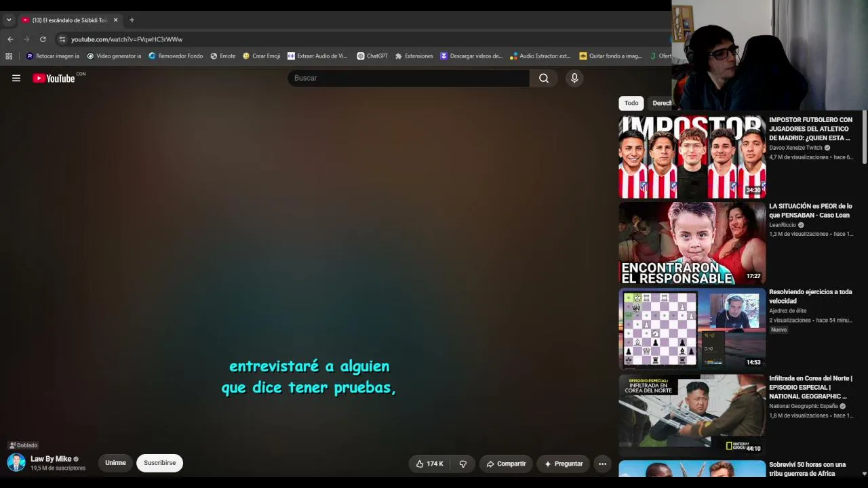Go back with the browser back arrow
The width and height of the screenshot is (868, 488).
click(10, 39)
